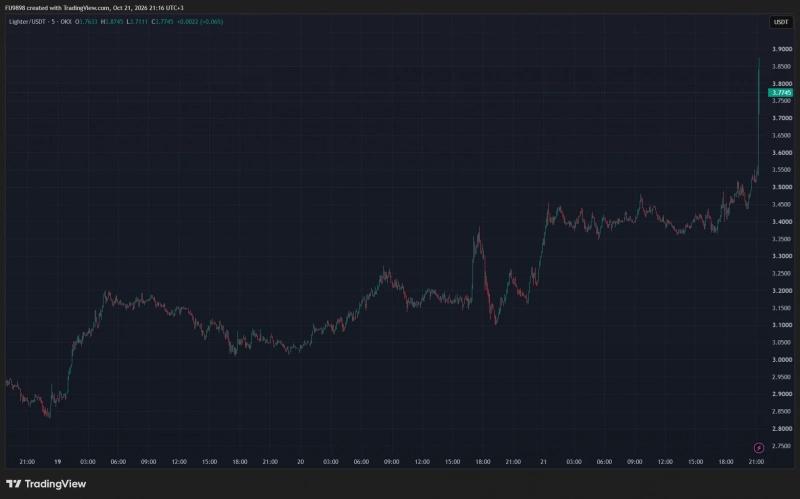800x499 pixels.
Task: Click the open price O value in legend
Action: (86, 22)
